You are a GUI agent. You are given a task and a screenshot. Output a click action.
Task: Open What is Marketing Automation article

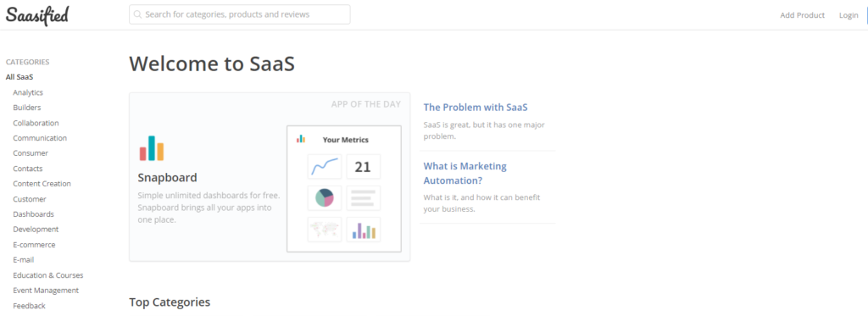coord(465,173)
